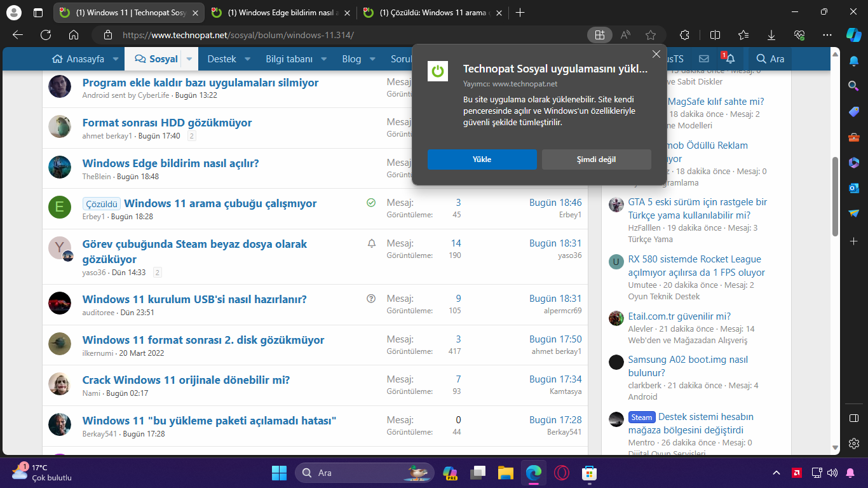Open sidebar settings gear icon
The image size is (868, 488).
tap(854, 444)
